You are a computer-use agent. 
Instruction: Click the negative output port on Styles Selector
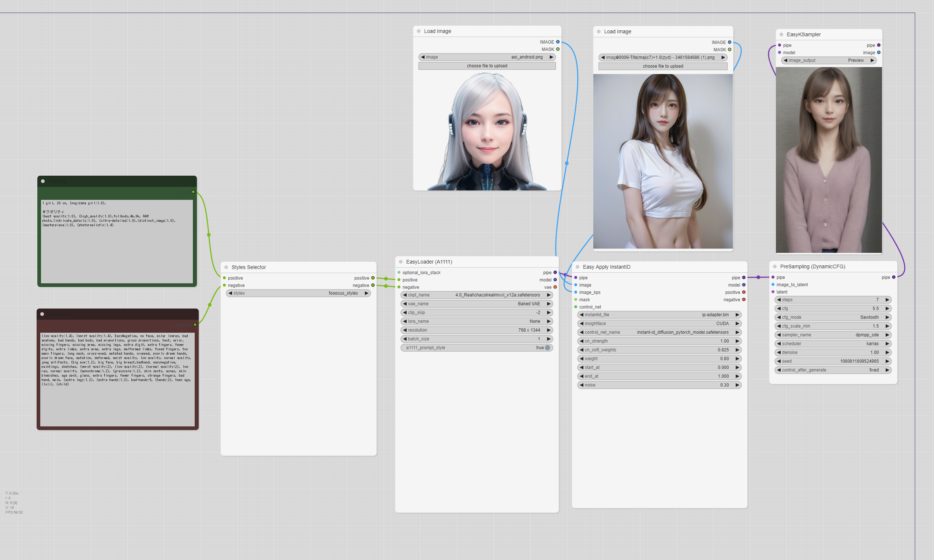click(x=373, y=285)
